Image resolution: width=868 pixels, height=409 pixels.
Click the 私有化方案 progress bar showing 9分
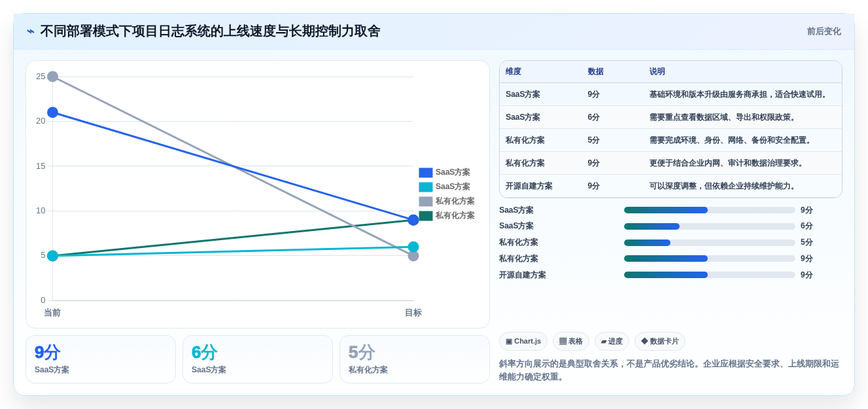[x=710, y=258]
